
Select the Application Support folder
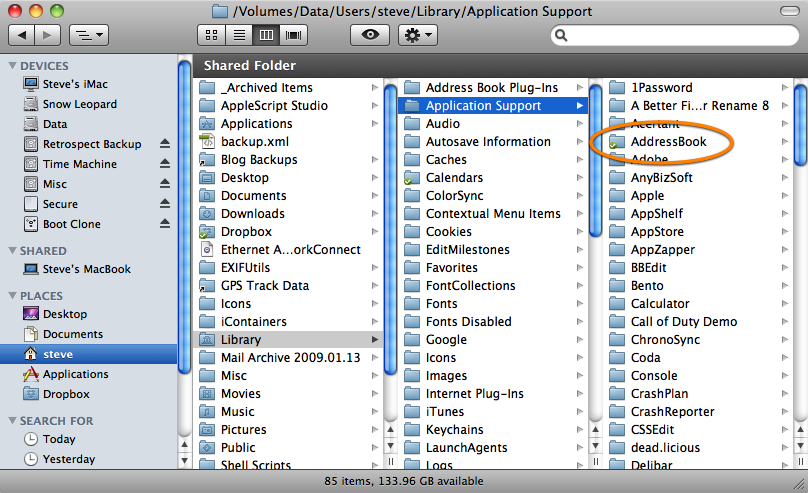[x=493, y=106]
